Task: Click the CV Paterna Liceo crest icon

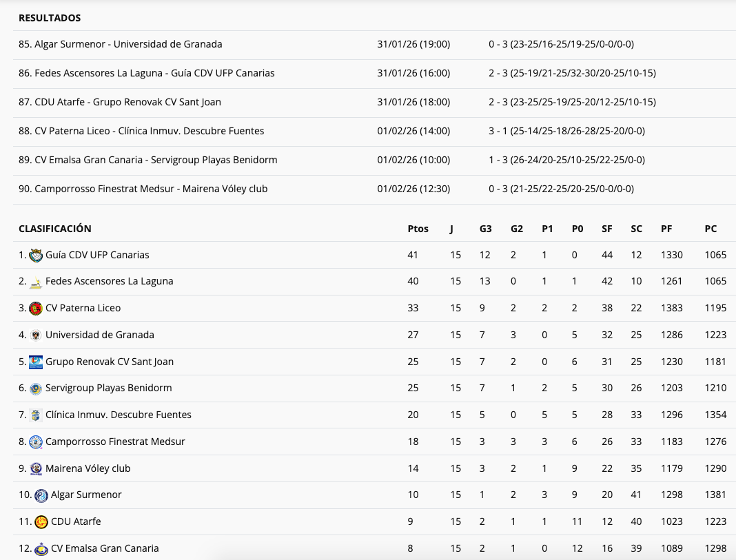Action: [x=36, y=309]
